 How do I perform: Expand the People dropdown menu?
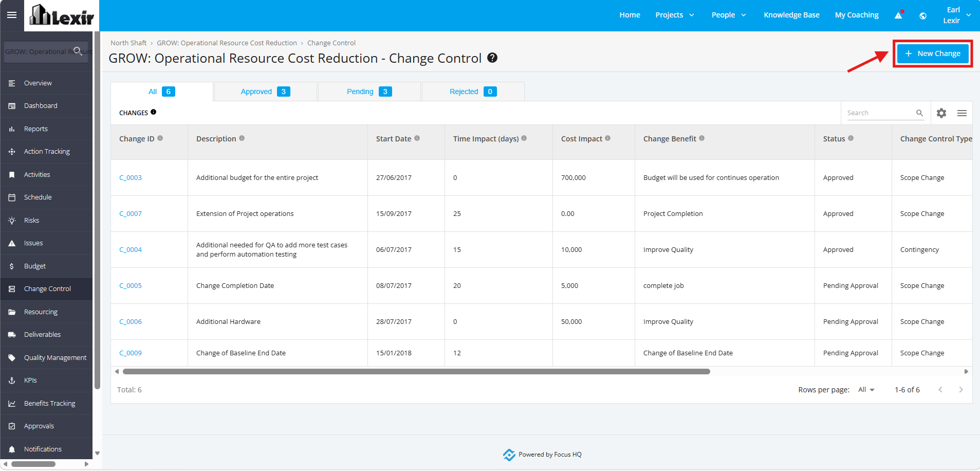click(x=729, y=15)
